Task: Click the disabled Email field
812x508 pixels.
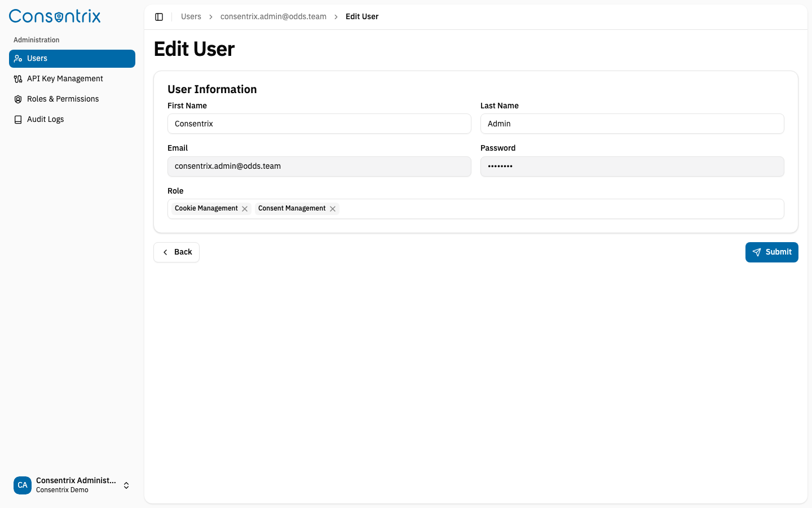Action: 319,167
